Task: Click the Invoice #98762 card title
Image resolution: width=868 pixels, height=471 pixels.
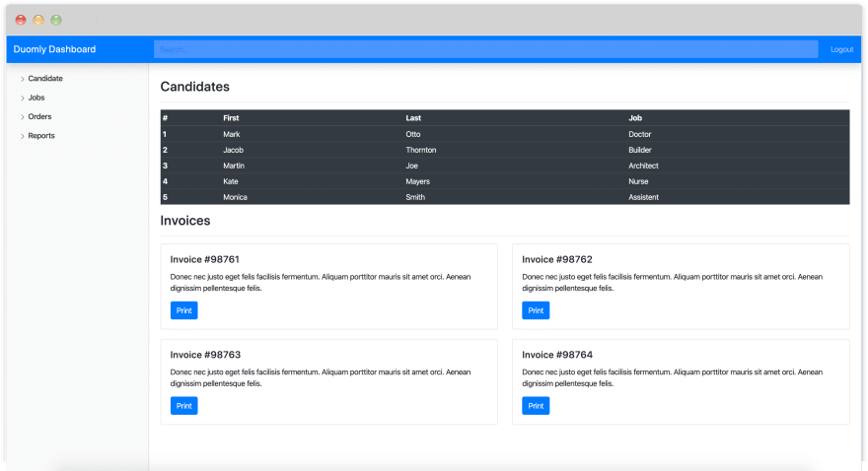Action: click(x=557, y=259)
